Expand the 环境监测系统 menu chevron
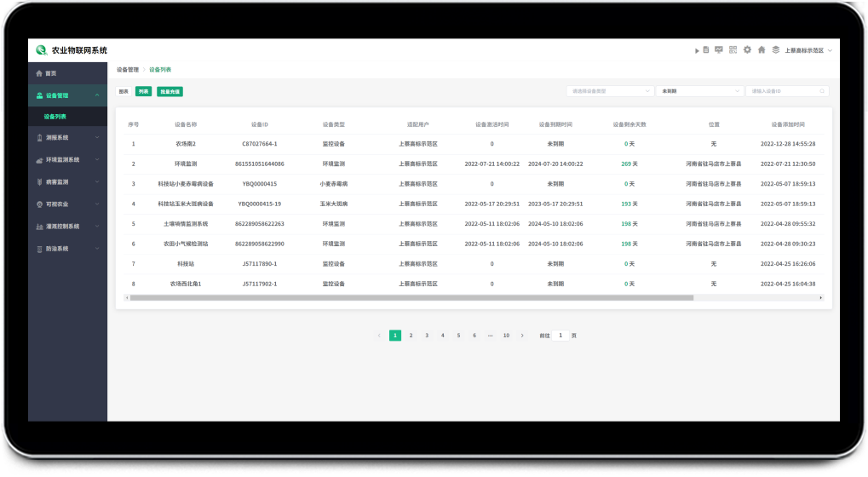 97,160
